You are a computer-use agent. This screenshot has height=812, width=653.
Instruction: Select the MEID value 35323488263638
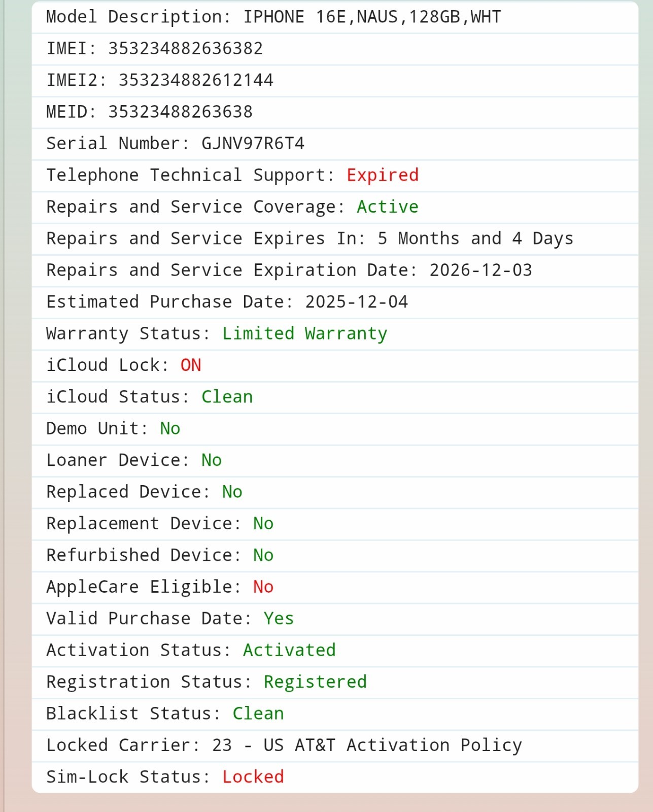coord(180,112)
